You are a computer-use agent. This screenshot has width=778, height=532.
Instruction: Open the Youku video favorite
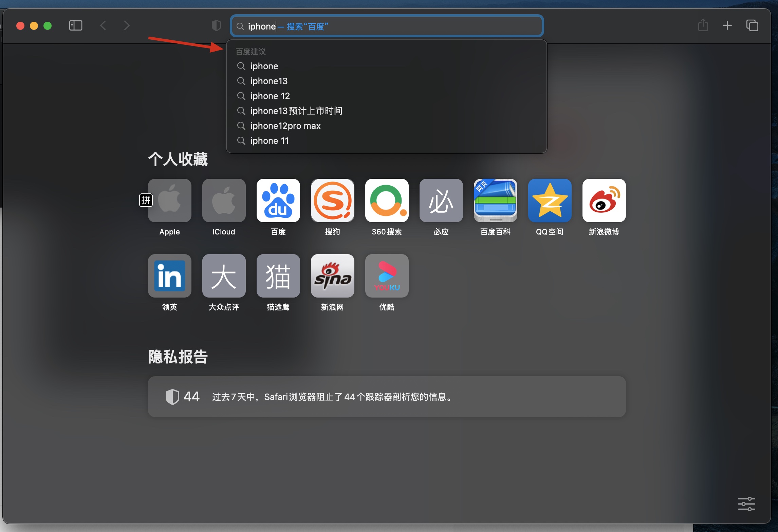[387, 276]
